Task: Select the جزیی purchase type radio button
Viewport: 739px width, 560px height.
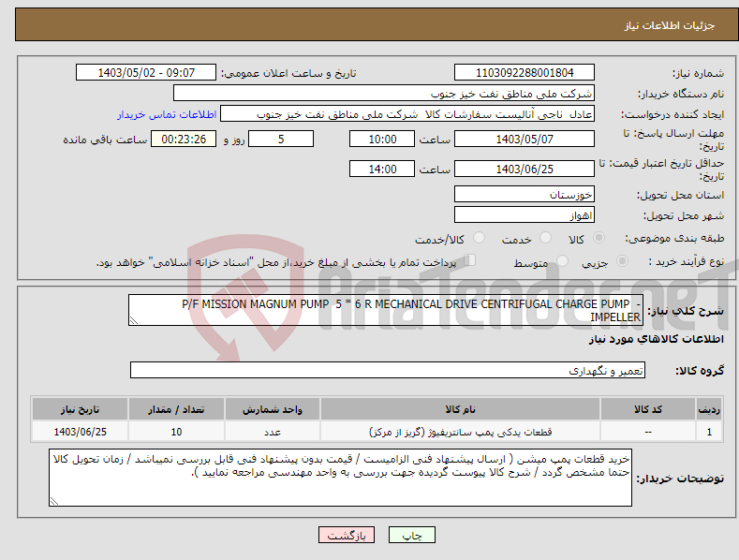Action: (x=622, y=260)
